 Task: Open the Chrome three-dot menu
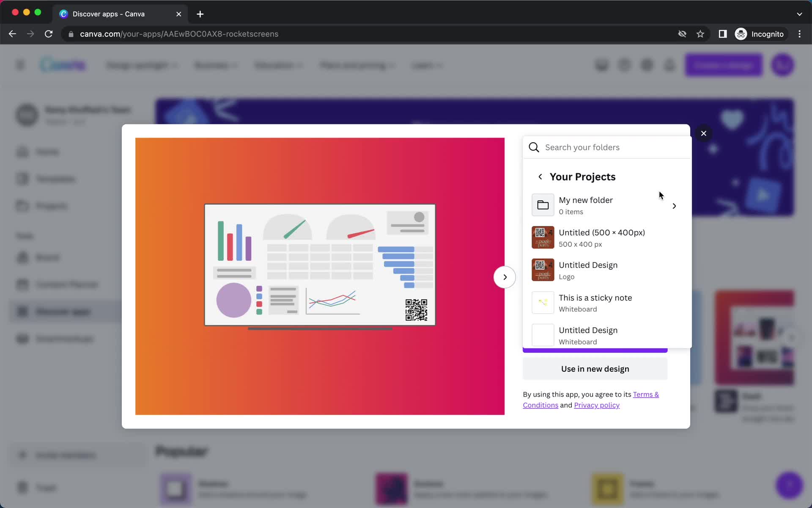click(799, 34)
